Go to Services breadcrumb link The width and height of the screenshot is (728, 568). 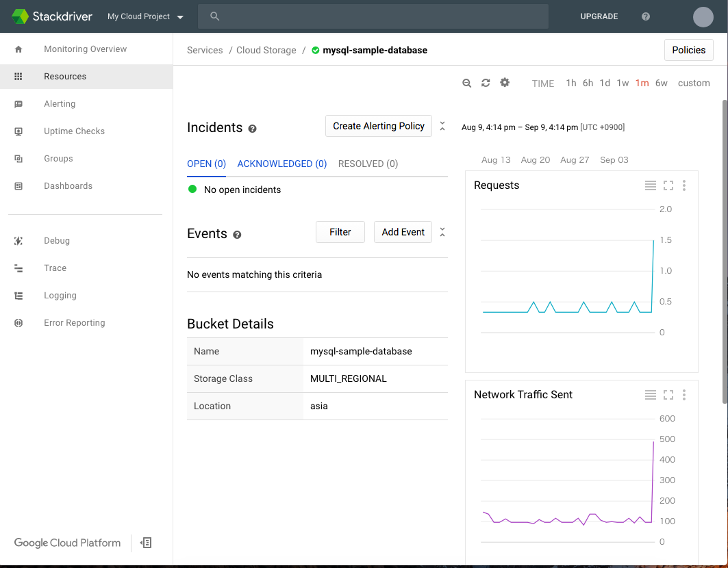[205, 50]
